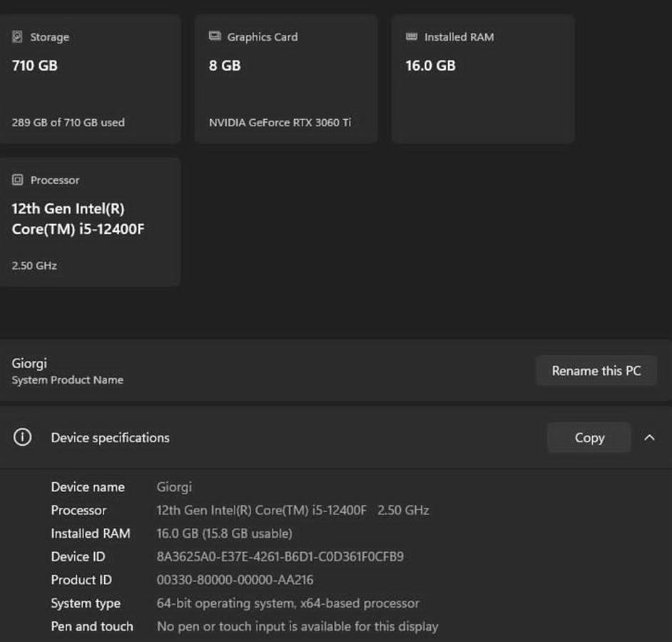Click the Giorgi PC name heading

pyautogui.click(x=29, y=363)
